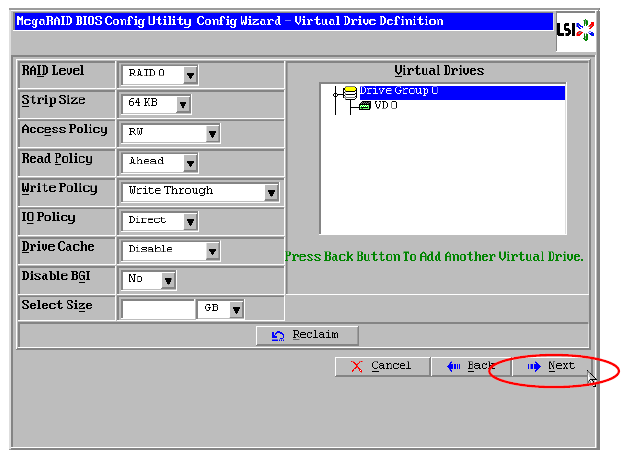Image resolution: width=630 pixels, height=460 pixels.
Task: Click the IO Policy label
Action: click(48, 218)
